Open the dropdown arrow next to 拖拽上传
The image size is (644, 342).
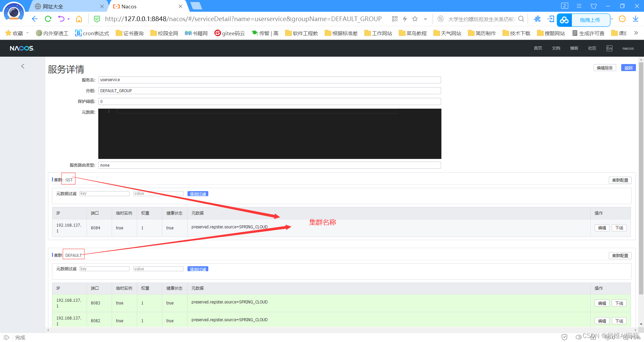612,19
